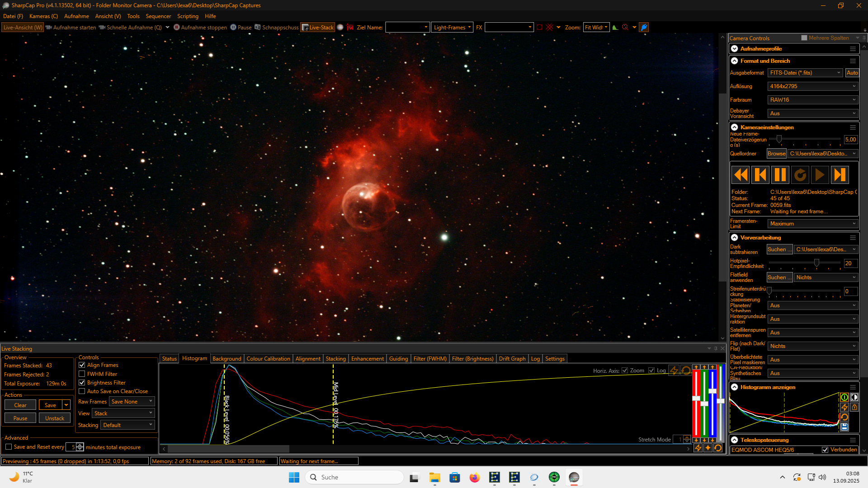Toggle the Horiz. Axis Log checkbox
868x488 pixels.
click(x=651, y=371)
